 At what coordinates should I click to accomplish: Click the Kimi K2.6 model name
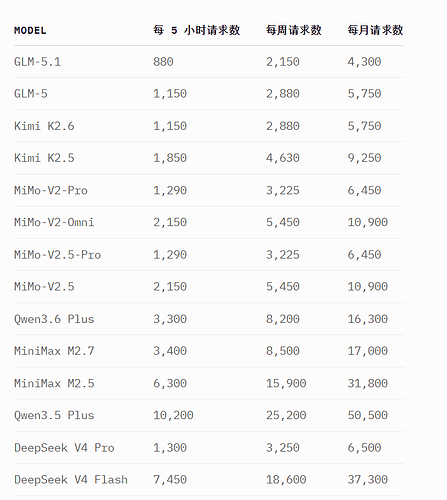point(44,126)
